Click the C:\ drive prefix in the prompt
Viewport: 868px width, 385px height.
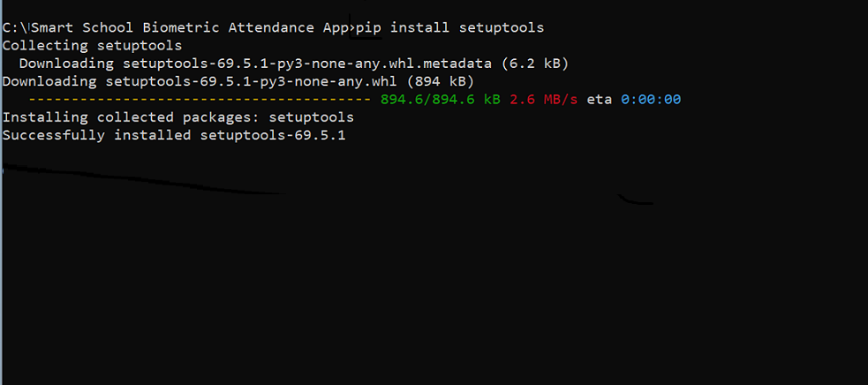click(12, 27)
